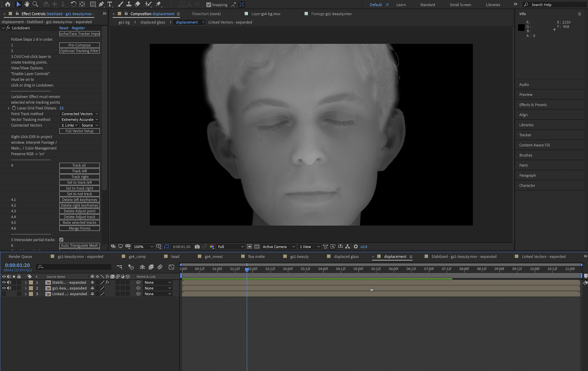Click the Track all button
Screen dimensions: 588x371
pos(79,165)
